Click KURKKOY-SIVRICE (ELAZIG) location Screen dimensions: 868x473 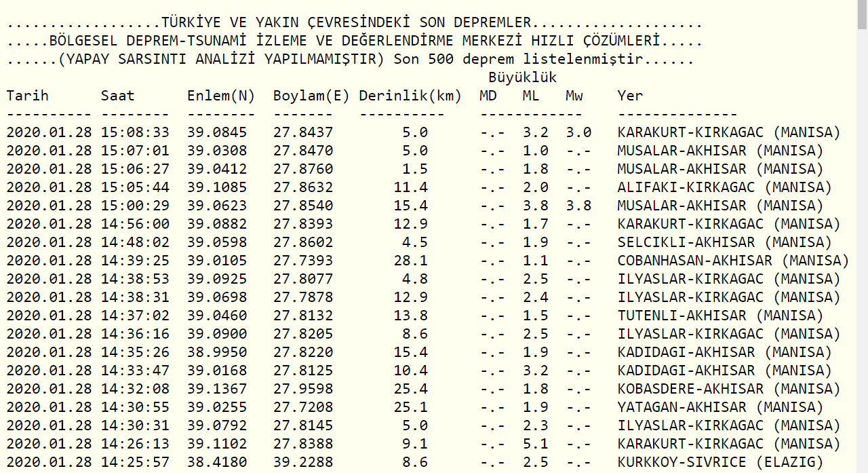[x=720, y=462]
